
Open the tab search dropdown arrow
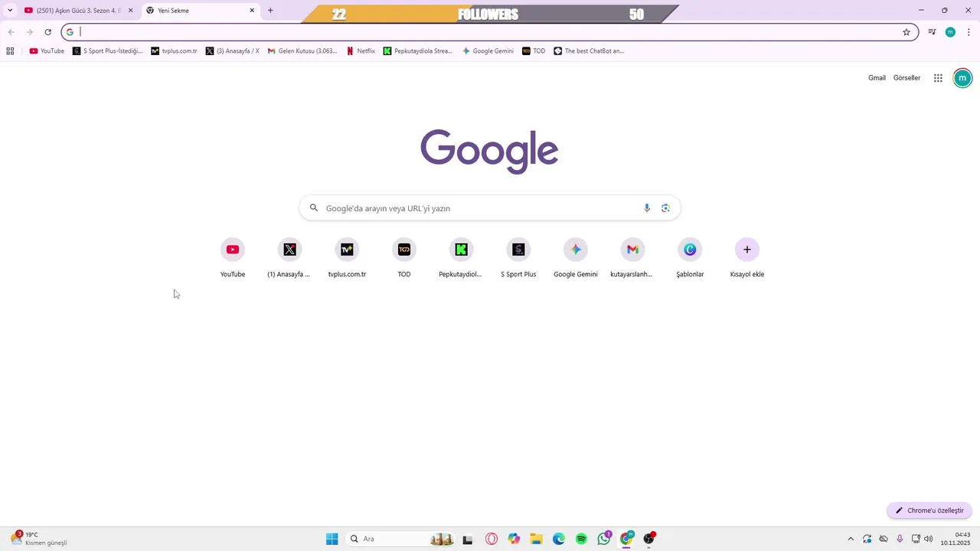click(x=9, y=11)
